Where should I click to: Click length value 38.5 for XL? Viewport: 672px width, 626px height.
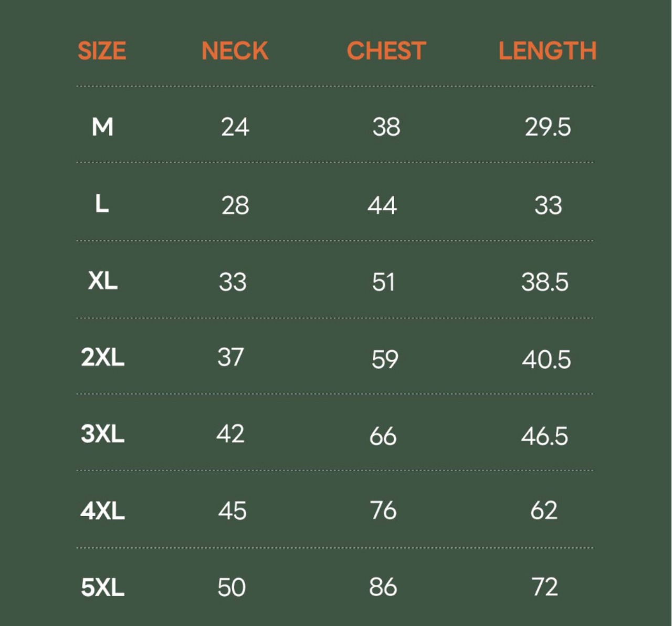tap(545, 282)
